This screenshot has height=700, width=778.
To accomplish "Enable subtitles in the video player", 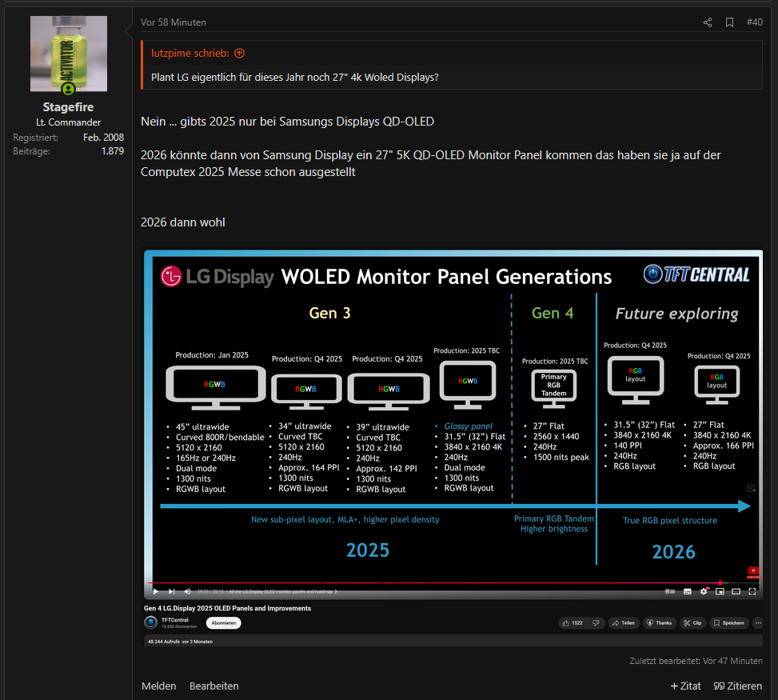I will [x=686, y=591].
